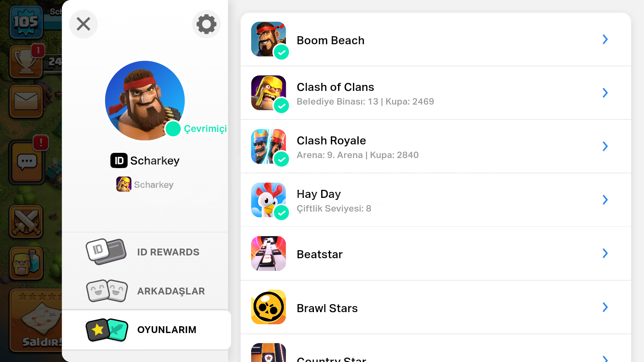644x362 pixels.
Task: Tap the Clash Royale game icon
Action: point(268,146)
